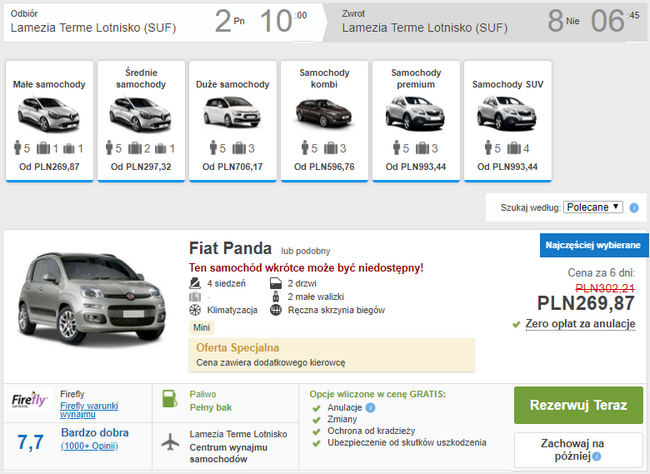The height and width of the screenshot is (474, 650).
Task: Click the Firefly supplier logo
Action: pyautogui.click(x=29, y=400)
